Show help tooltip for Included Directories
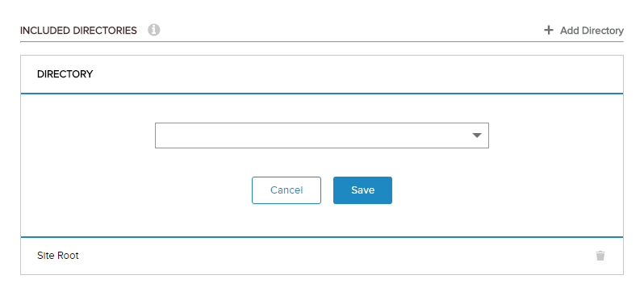 [154, 30]
